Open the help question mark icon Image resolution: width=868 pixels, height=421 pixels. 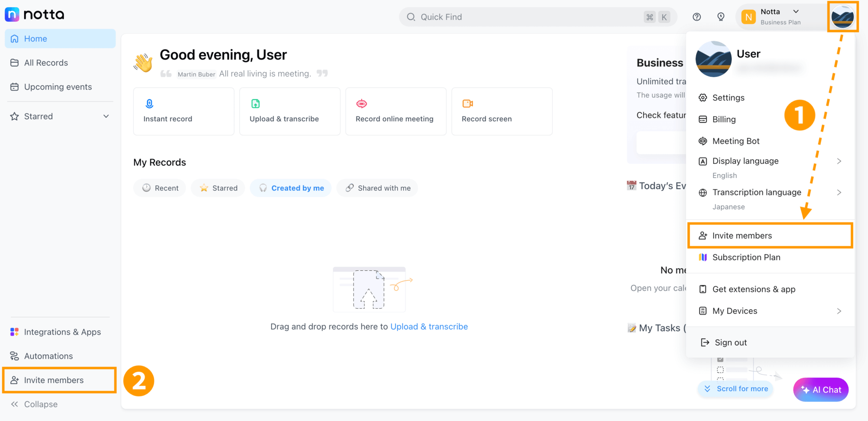697,17
